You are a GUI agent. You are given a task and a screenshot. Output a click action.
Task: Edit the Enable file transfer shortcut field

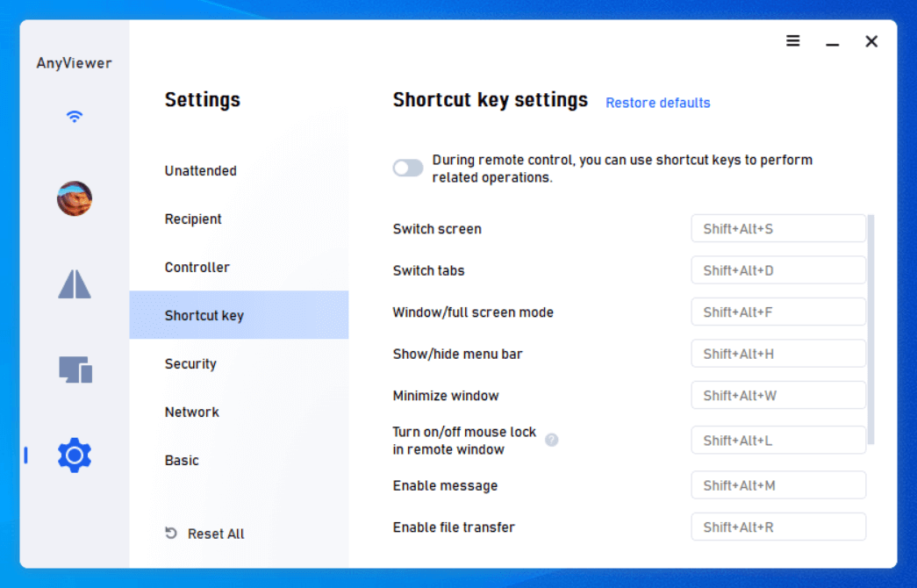coord(777,527)
